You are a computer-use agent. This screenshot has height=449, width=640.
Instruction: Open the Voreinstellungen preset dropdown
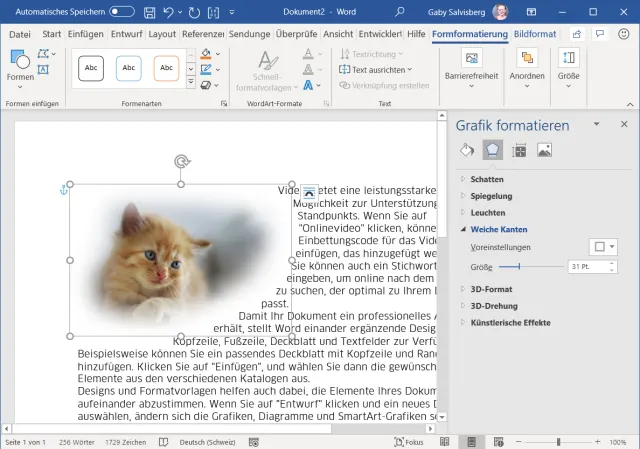tap(604, 247)
